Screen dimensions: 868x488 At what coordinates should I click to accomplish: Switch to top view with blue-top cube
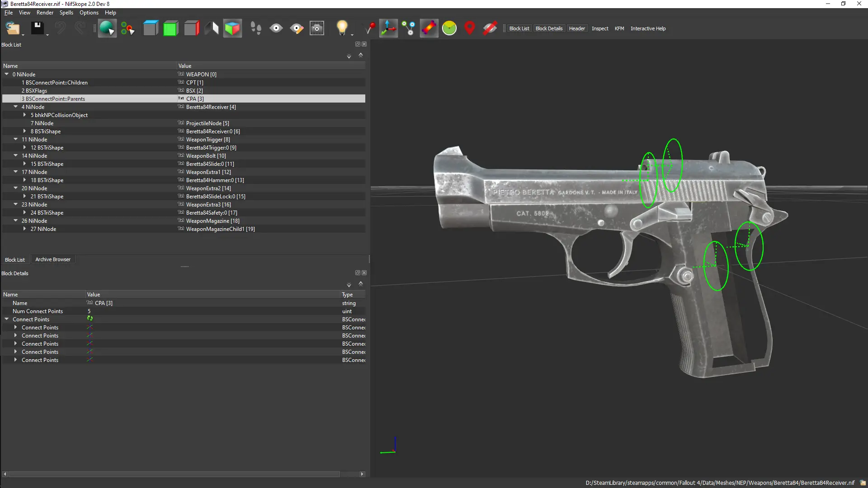point(151,28)
